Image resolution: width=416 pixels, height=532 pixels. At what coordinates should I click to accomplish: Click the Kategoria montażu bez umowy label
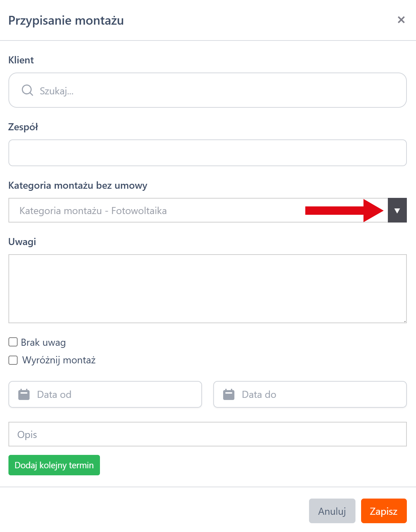[x=78, y=186]
